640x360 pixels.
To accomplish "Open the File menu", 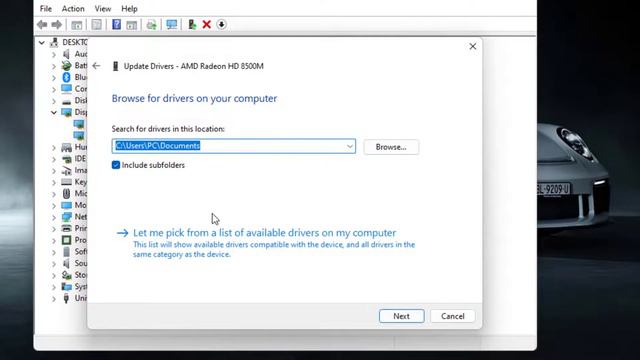I will pyautogui.click(x=46, y=9).
